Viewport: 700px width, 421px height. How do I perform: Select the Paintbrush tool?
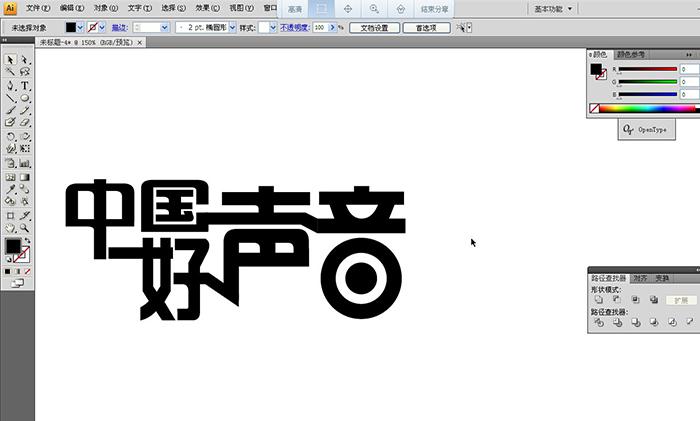10,110
